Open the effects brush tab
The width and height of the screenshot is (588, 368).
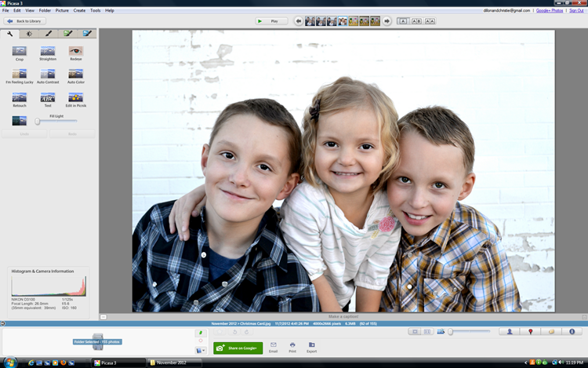[49, 34]
